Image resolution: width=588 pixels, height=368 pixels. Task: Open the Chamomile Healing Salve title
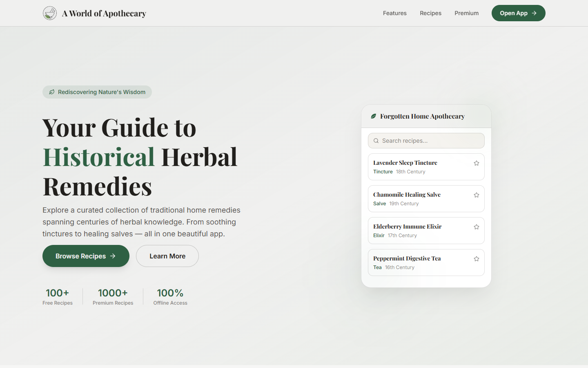[x=407, y=195]
